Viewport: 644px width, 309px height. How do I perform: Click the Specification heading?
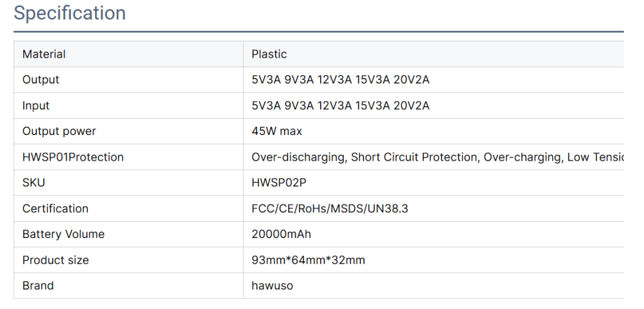coord(70,13)
